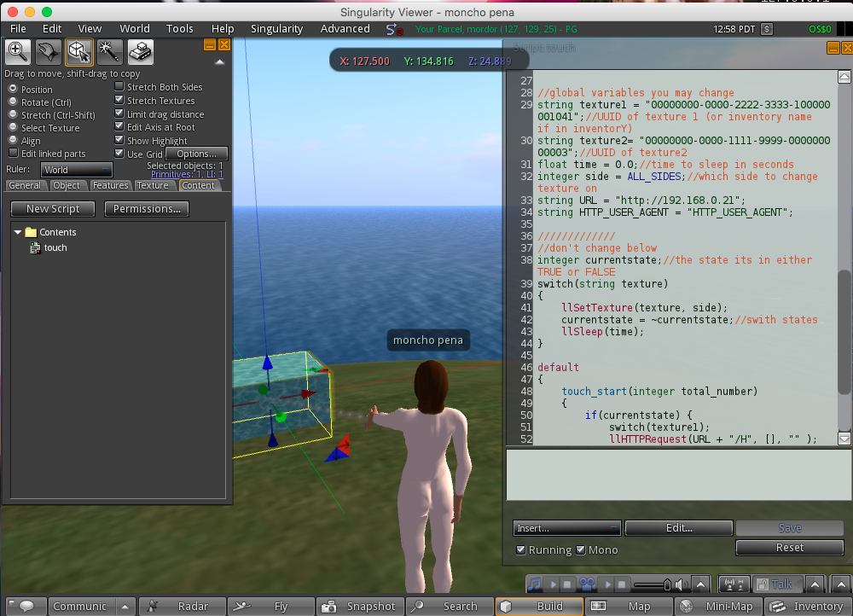Expand the Talk voice options arrow

[815, 585]
